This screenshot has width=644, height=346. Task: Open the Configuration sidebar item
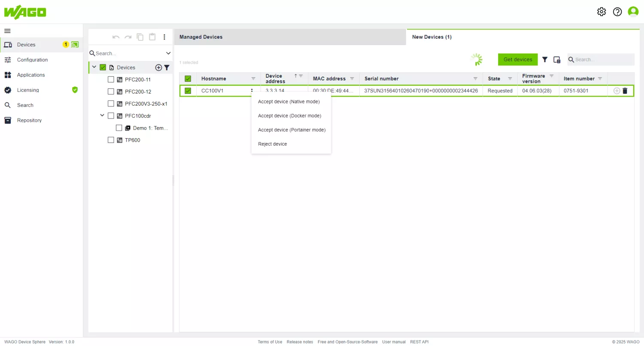pyautogui.click(x=41, y=60)
